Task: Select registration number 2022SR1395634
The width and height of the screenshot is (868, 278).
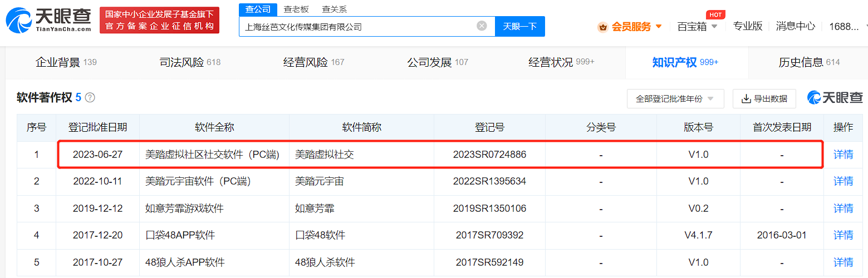Action: [x=489, y=181]
